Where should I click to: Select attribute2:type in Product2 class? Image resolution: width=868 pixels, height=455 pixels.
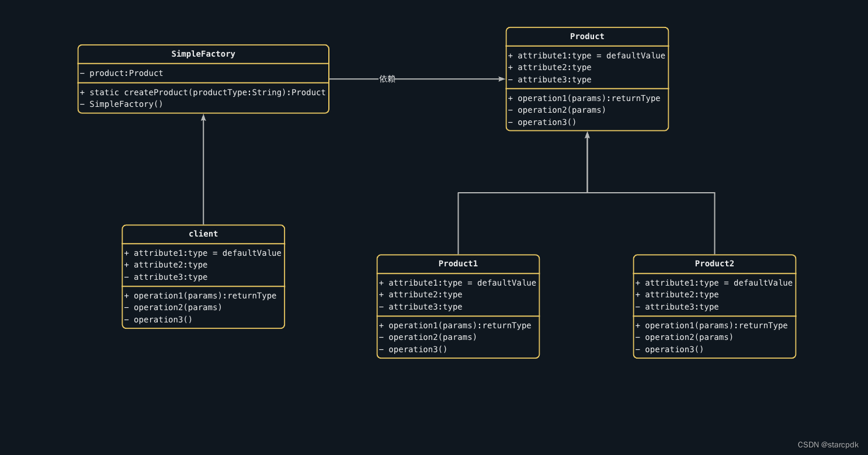coord(677,294)
